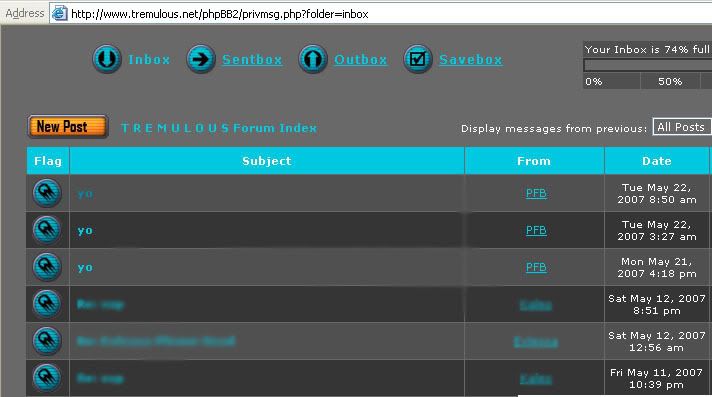The width and height of the screenshot is (712, 397).
Task: Click the flag icon for May 12 12:56 am message
Action: coord(47,341)
